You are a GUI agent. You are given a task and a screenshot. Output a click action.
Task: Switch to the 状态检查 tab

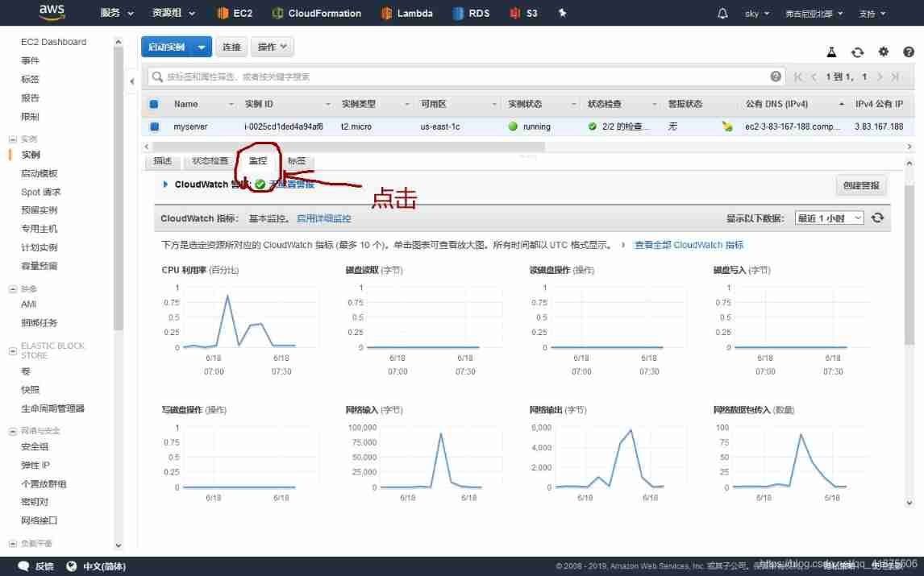click(x=210, y=161)
